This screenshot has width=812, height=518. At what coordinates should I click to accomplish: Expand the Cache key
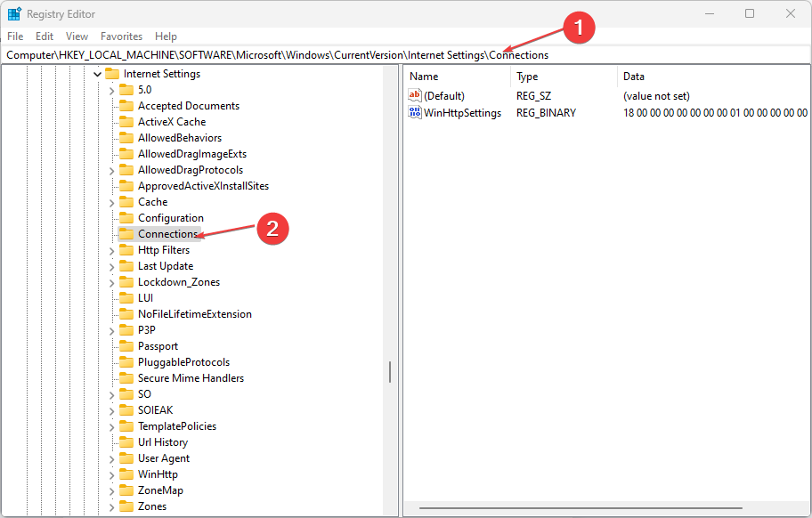pyautogui.click(x=112, y=203)
